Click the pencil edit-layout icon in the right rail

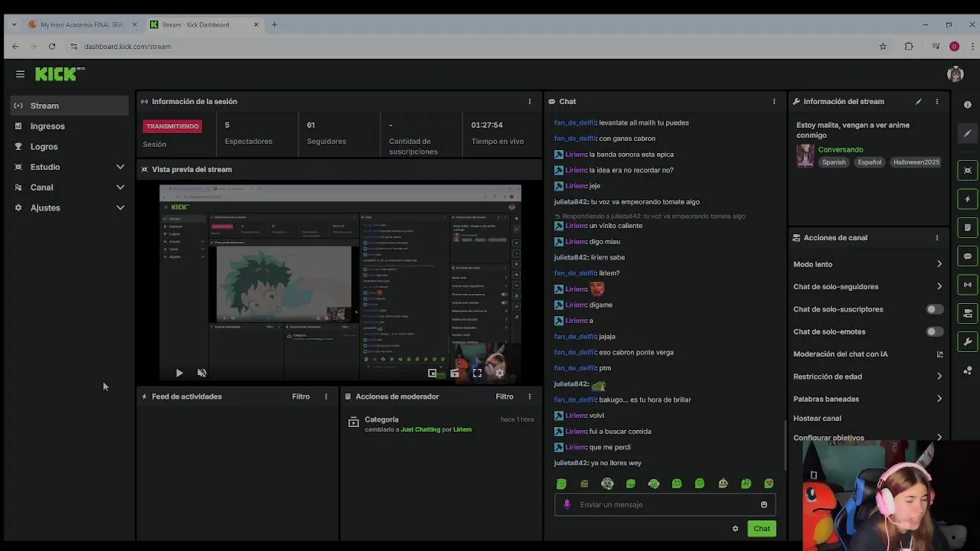[x=968, y=133]
